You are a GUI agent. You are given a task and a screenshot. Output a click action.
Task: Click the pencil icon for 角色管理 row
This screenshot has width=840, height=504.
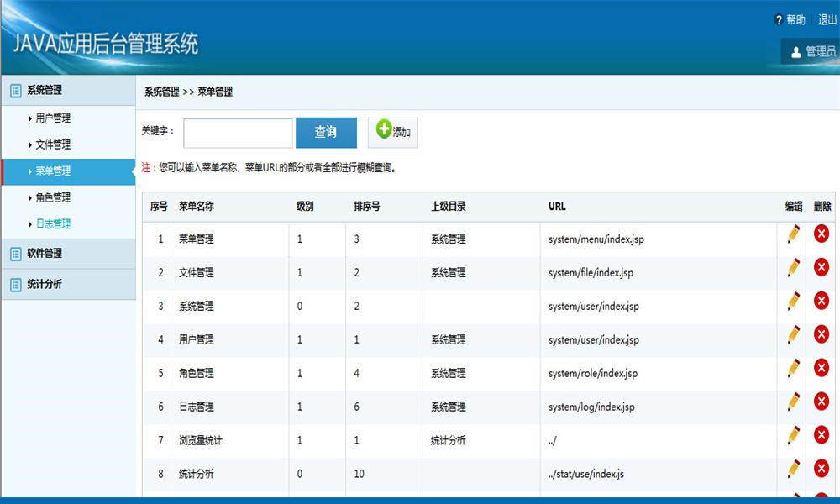pyautogui.click(x=793, y=368)
